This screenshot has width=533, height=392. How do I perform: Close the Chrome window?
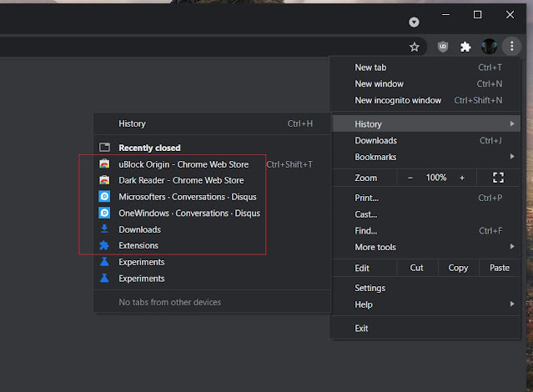pos(510,15)
